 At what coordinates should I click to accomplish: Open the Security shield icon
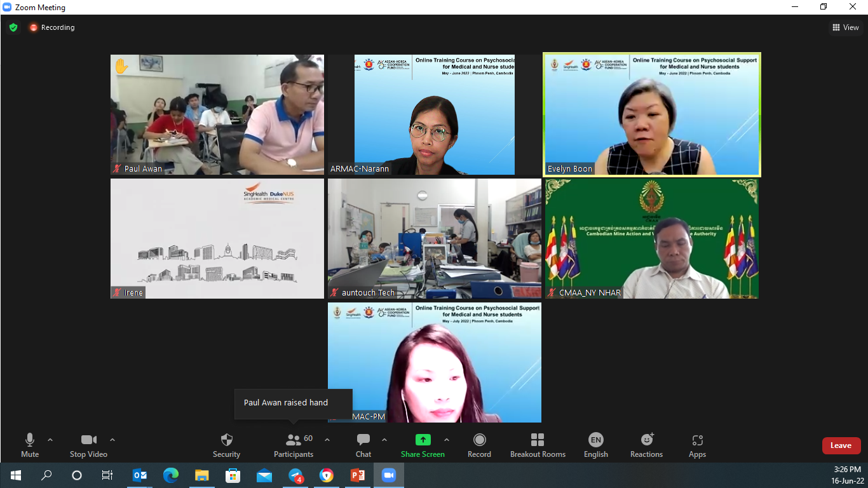226,445
